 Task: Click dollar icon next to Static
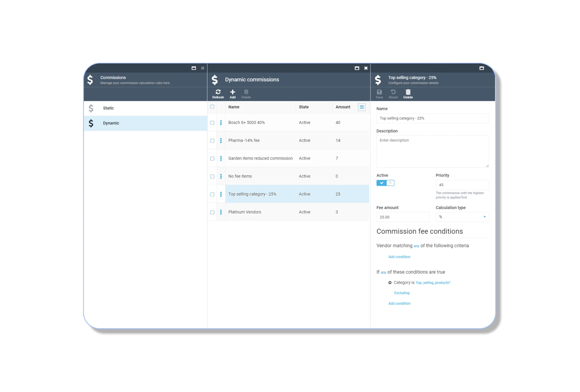point(91,108)
